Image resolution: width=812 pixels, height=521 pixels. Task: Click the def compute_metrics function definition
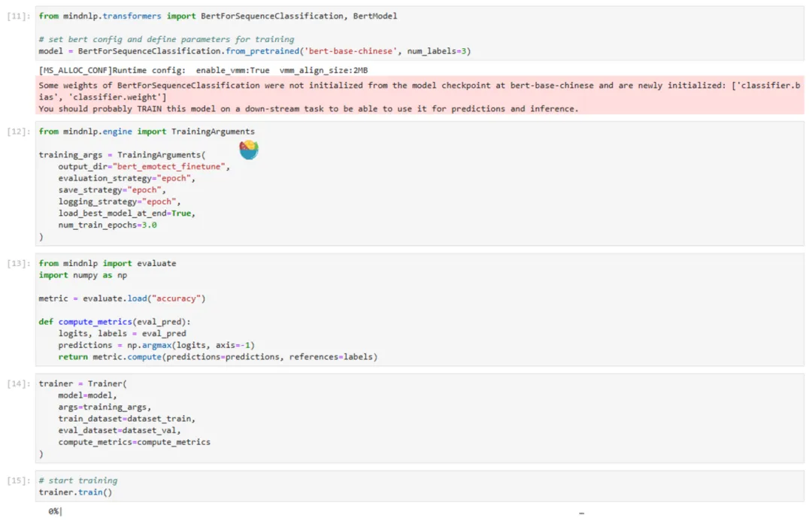tap(114, 322)
